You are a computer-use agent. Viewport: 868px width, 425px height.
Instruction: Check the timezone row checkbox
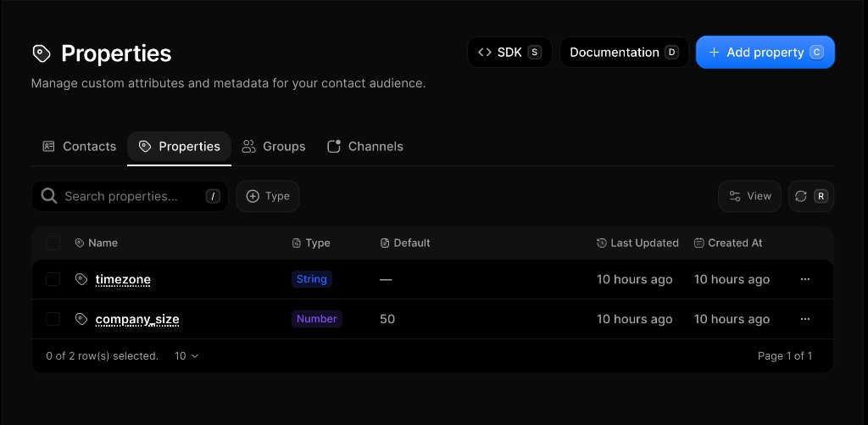53,279
